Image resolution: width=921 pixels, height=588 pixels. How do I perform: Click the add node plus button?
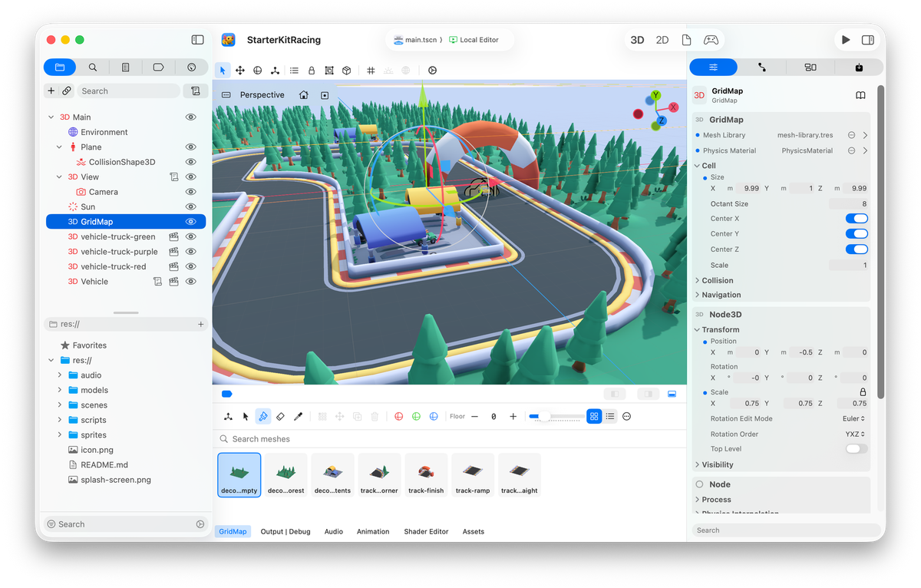tap(51, 91)
